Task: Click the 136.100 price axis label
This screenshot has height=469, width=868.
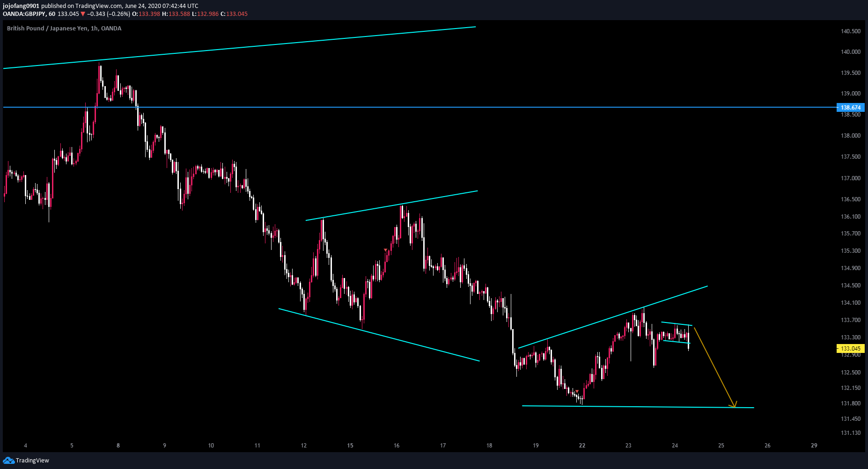Action: click(x=851, y=217)
